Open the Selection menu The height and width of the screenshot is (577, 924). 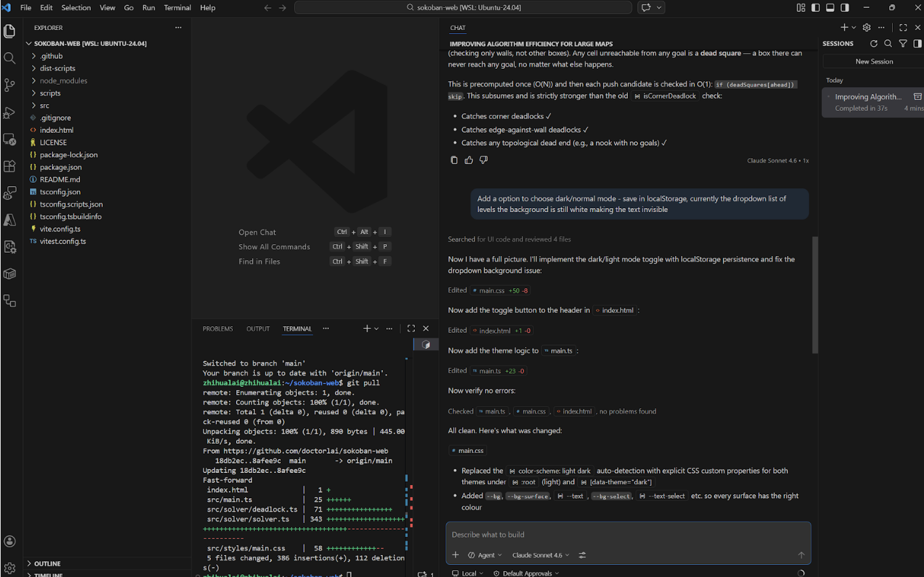76,7
